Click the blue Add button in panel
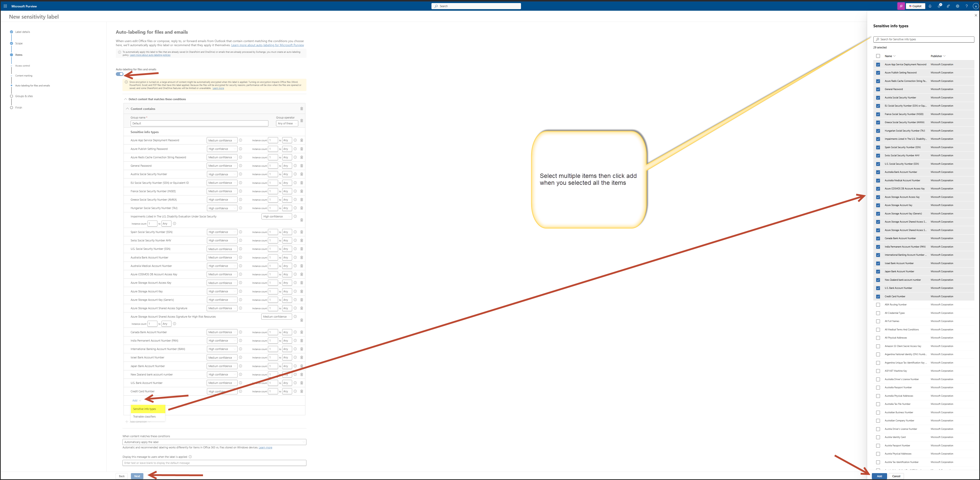The height and width of the screenshot is (480, 980). coord(879,476)
